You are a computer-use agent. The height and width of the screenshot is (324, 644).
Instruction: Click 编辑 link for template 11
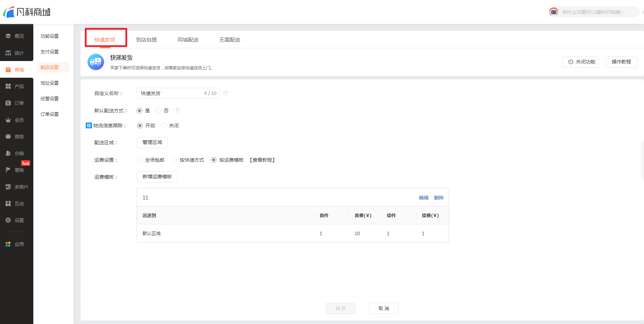coord(424,198)
